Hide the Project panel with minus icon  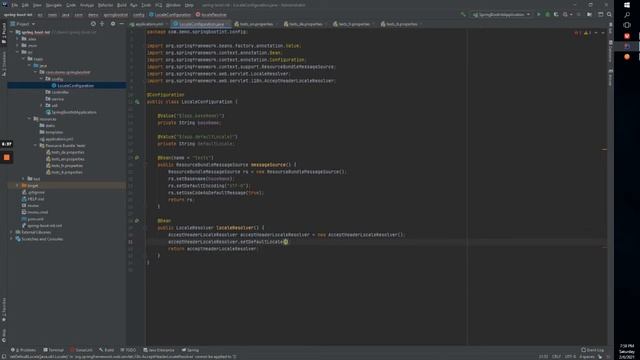pos(122,24)
